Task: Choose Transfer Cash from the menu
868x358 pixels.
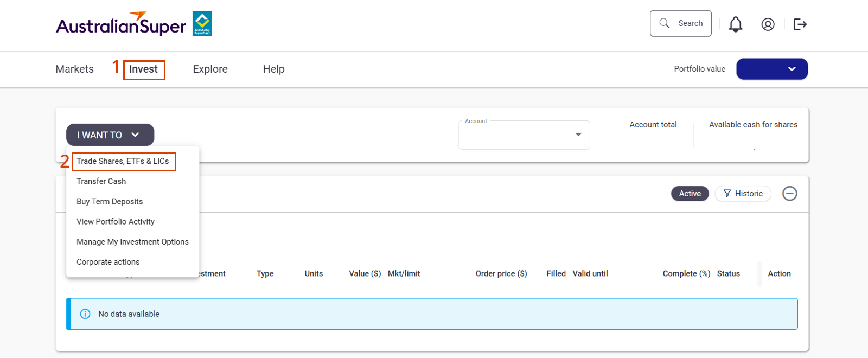Action: pyautogui.click(x=101, y=181)
